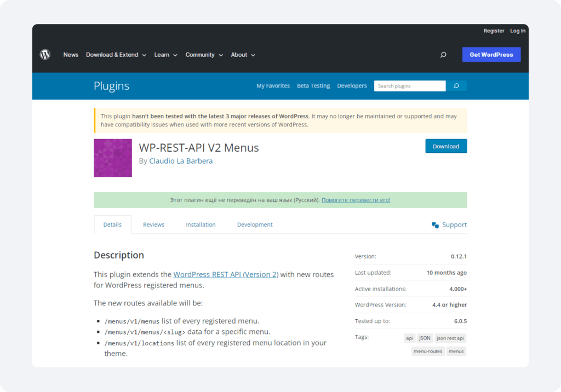The image size is (561, 392).
Task: Click the Register link
Action: [x=494, y=31]
